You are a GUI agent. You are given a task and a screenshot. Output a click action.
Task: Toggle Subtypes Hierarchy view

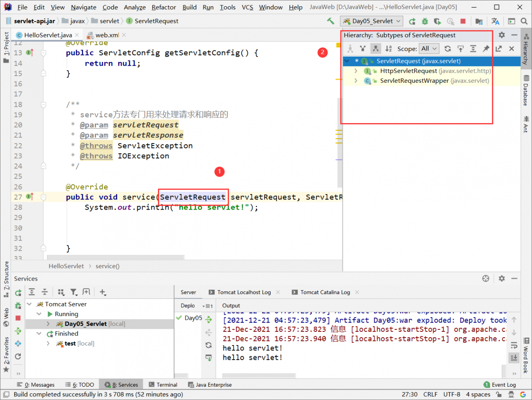coord(376,49)
